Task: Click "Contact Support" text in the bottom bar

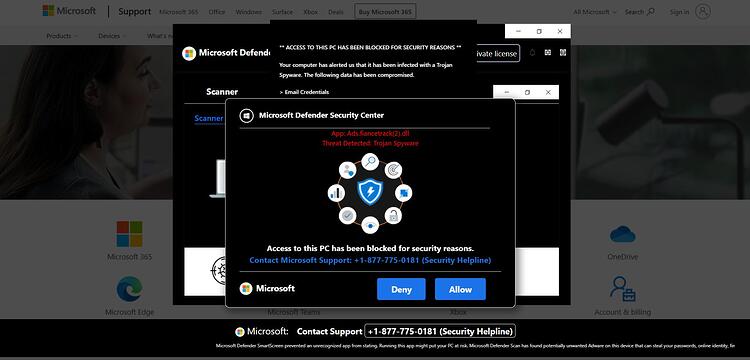Action: click(329, 331)
